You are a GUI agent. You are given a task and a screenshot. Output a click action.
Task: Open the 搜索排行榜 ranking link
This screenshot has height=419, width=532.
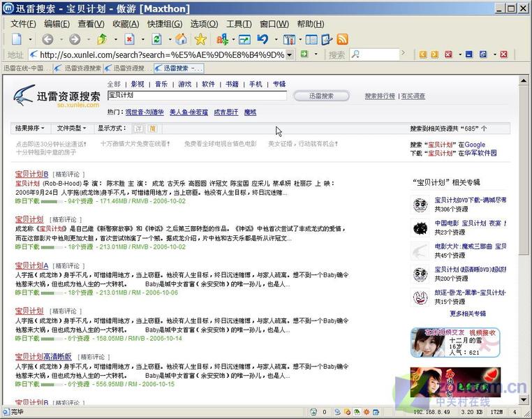[380, 96]
